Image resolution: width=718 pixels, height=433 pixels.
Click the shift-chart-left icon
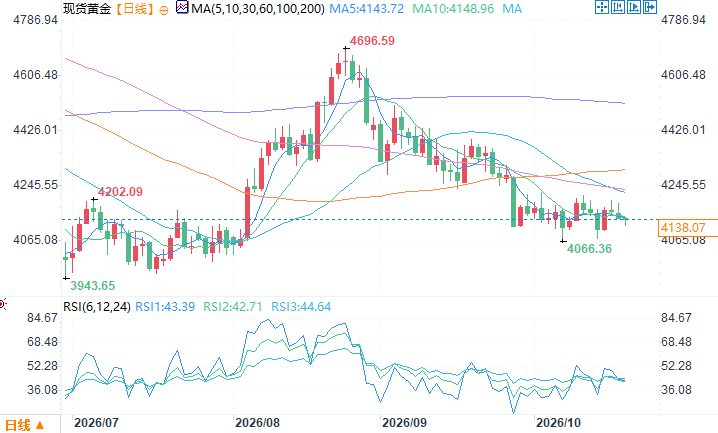[618, 7]
